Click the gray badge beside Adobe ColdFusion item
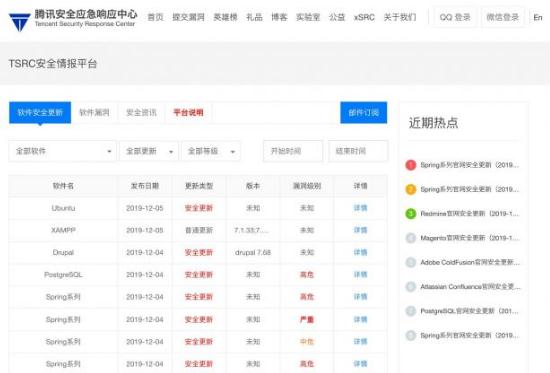The image size is (550, 373). [411, 262]
